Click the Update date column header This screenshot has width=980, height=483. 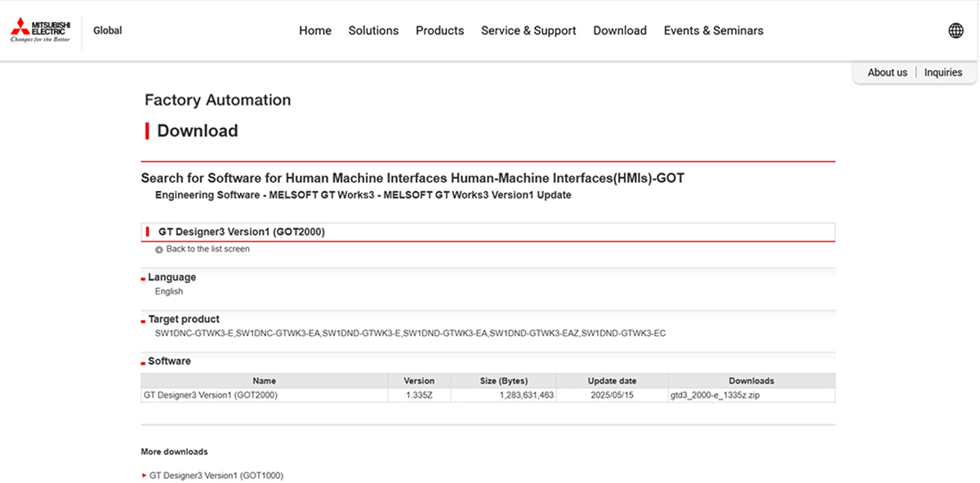(612, 381)
